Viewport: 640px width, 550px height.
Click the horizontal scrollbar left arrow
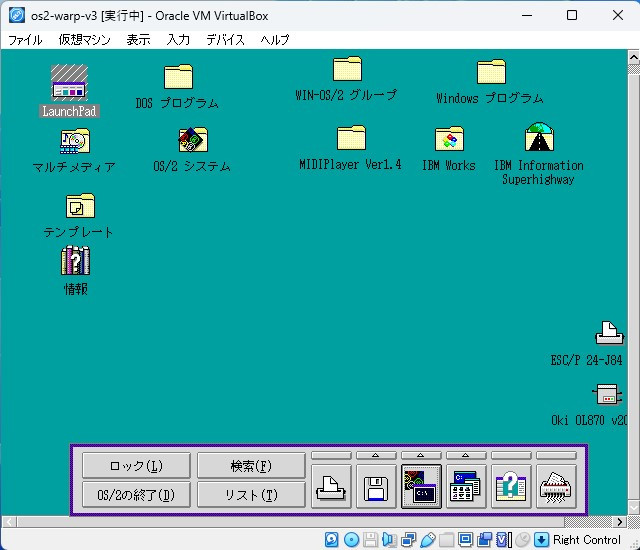[x=9, y=522]
